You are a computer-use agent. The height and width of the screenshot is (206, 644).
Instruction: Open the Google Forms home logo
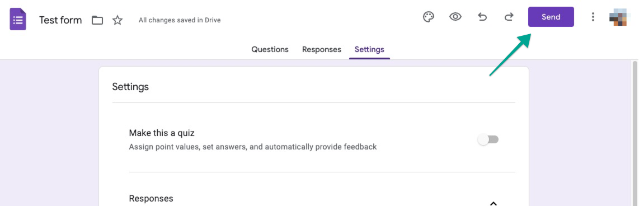point(18,20)
